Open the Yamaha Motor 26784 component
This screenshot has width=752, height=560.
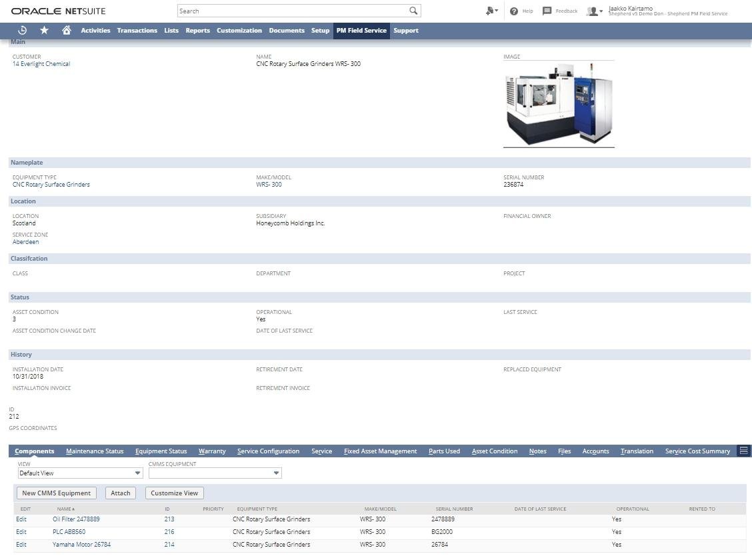point(81,545)
